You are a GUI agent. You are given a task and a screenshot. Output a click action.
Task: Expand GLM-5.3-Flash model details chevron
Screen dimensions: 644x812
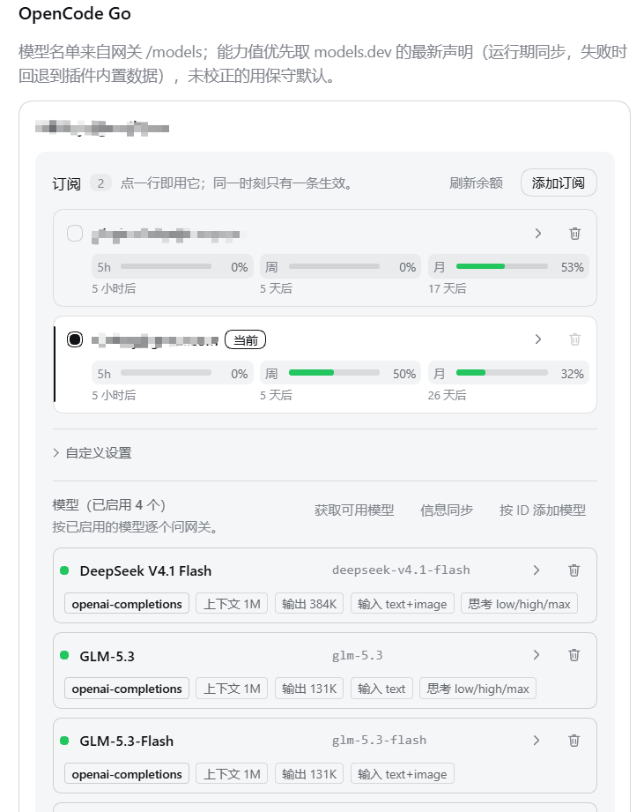(x=537, y=741)
